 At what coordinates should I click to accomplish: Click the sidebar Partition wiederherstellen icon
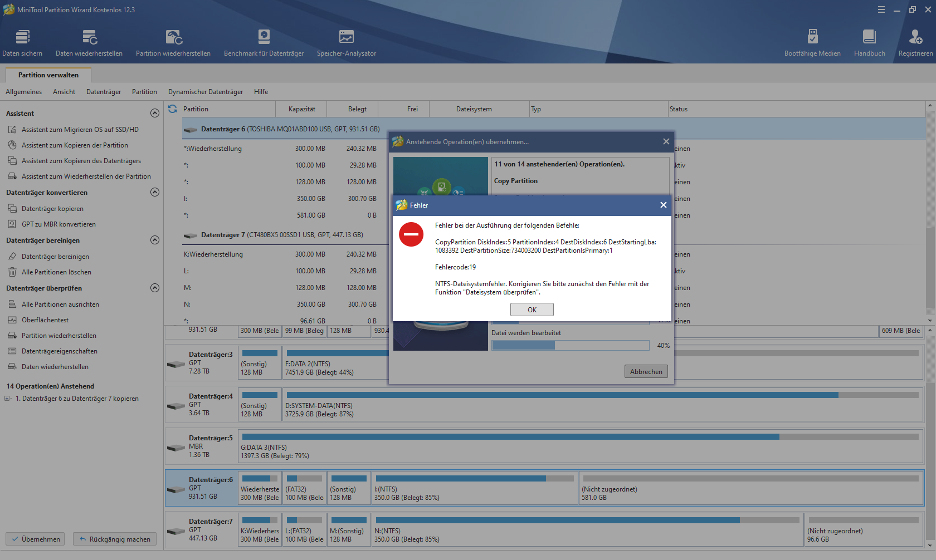tap(12, 336)
